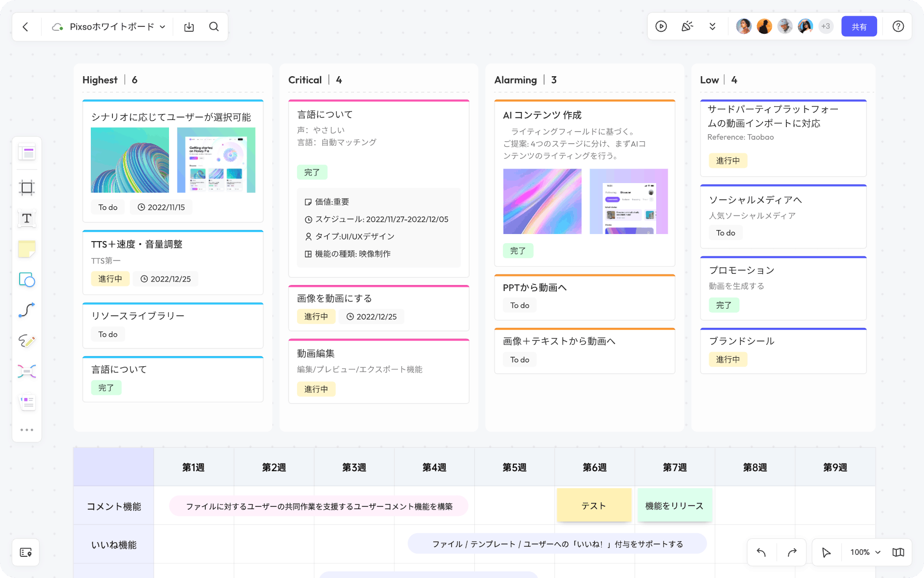Expand the double chevron more options
This screenshot has height=578, width=924.
point(712,26)
